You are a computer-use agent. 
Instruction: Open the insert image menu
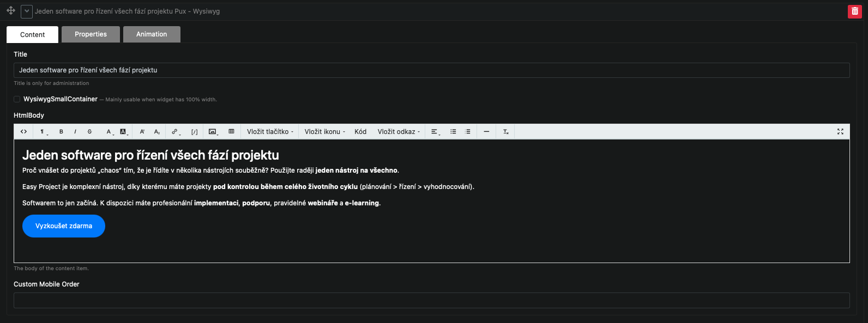213,132
